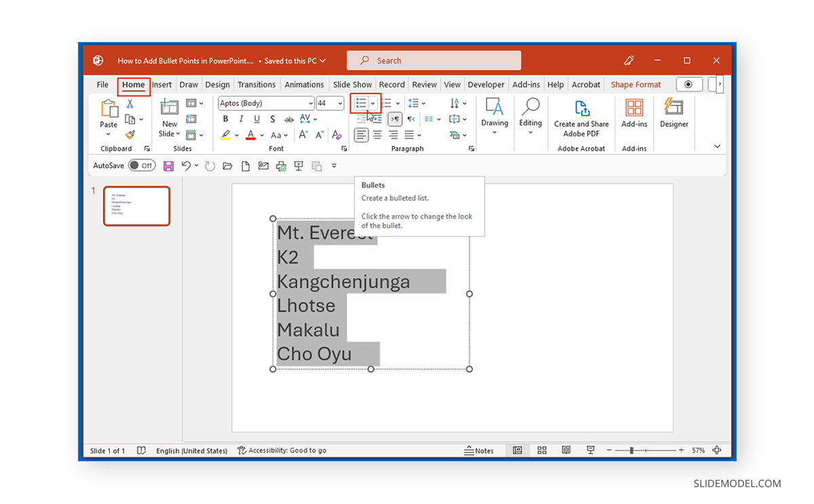The width and height of the screenshot is (814, 504).
Task: Clear all formatting icon
Action: [337, 135]
